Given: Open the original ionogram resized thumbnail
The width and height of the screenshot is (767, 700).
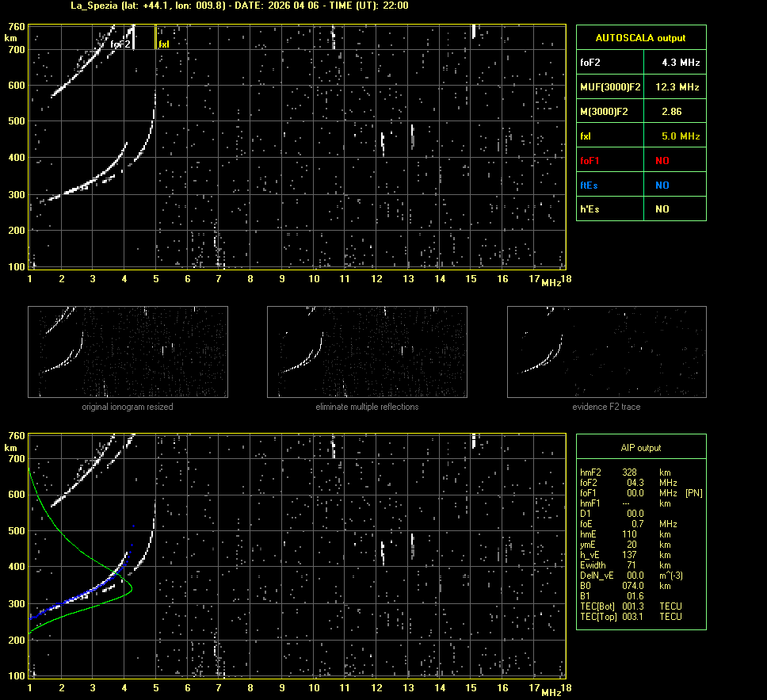Looking at the screenshot, I should (128, 352).
